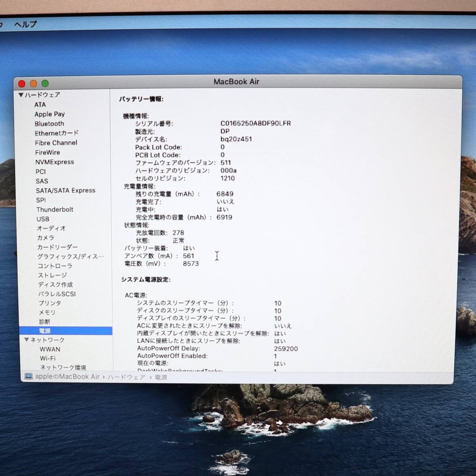Select オーディオ in the sidebar
Screen dimensions: 476x476
tap(51, 228)
